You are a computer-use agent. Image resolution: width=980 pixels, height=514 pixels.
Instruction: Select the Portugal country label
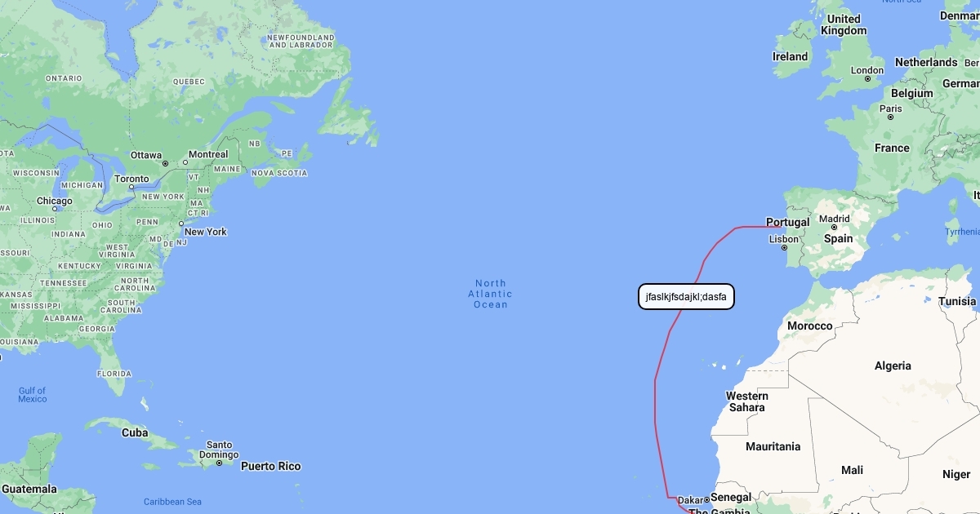[788, 222]
